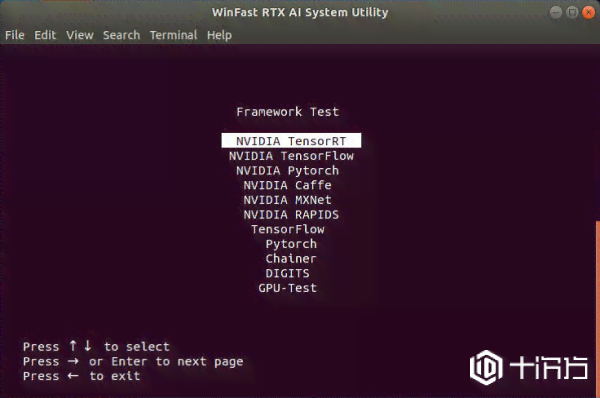This screenshot has width=600, height=398.
Task: Select the highlighted NVIDIA TensorRT entry
Action: pyautogui.click(x=291, y=140)
